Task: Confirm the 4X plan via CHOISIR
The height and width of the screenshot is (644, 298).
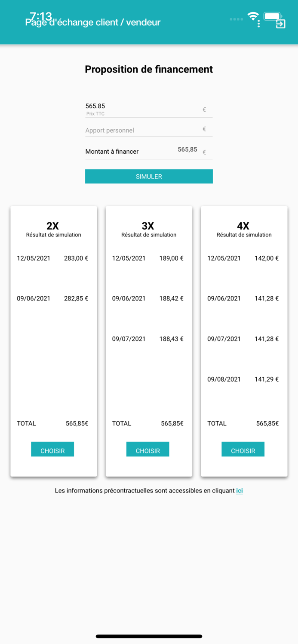Action: (243, 449)
